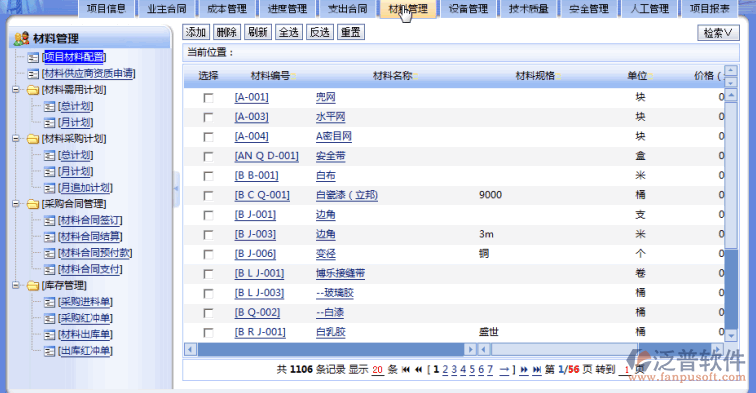Click the 采购进料单 page icon
Viewport: 756px width, 393px height.
49,302
